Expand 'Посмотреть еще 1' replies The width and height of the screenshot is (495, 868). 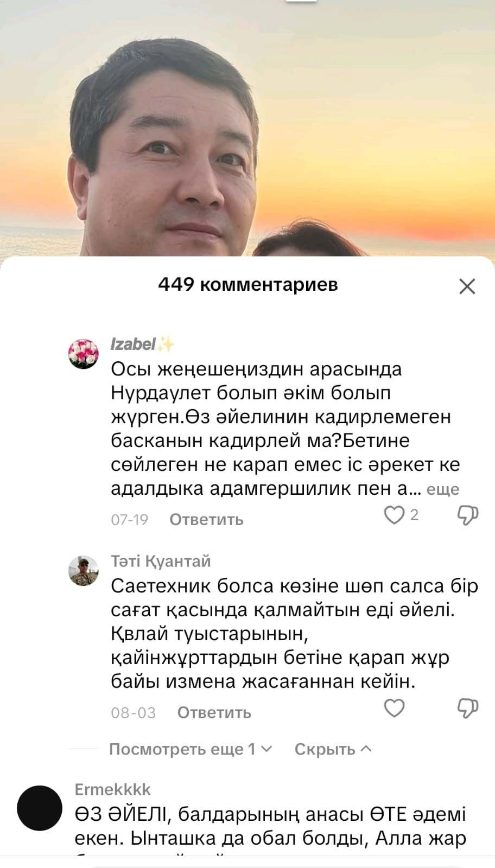(190, 749)
